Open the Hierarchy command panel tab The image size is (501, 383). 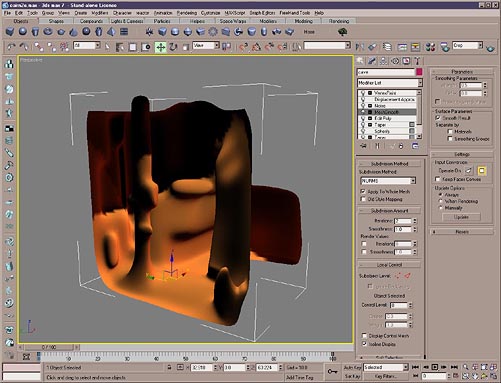pos(383,61)
